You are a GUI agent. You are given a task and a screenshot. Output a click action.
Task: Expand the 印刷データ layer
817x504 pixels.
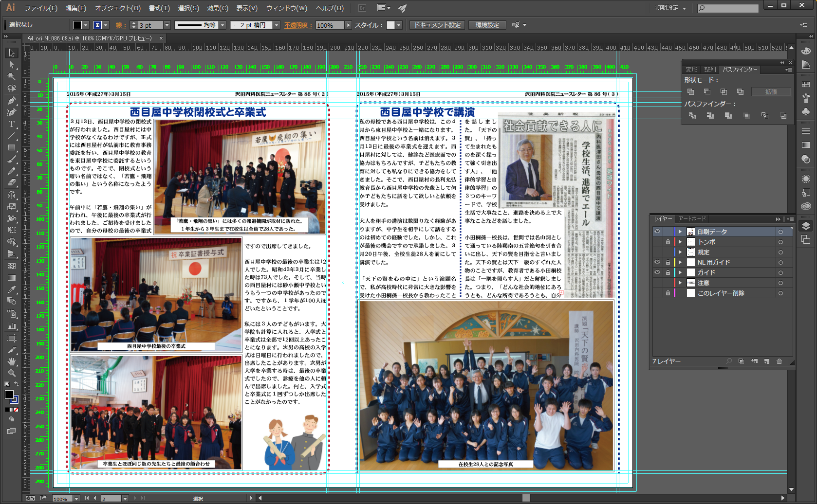pyautogui.click(x=680, y=232)
